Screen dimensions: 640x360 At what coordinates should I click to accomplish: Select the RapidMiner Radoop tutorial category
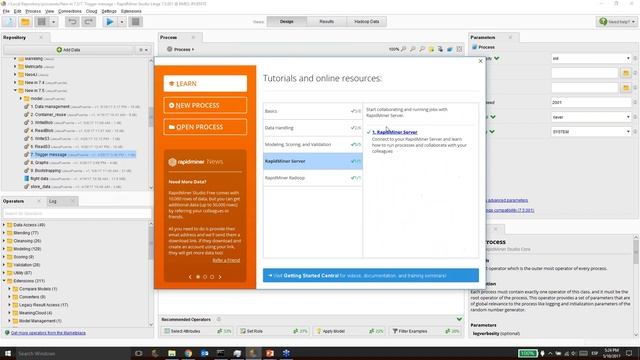coord(313,178)
